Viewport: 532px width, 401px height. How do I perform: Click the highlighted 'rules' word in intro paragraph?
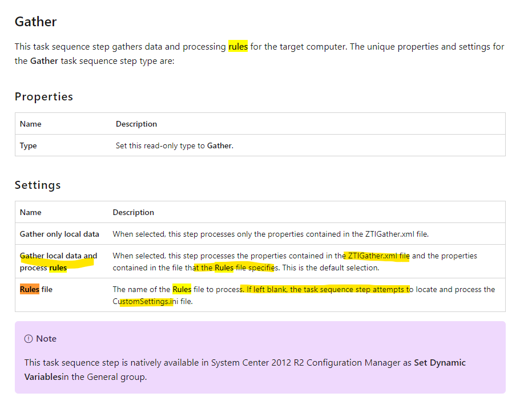click(238, 46)
